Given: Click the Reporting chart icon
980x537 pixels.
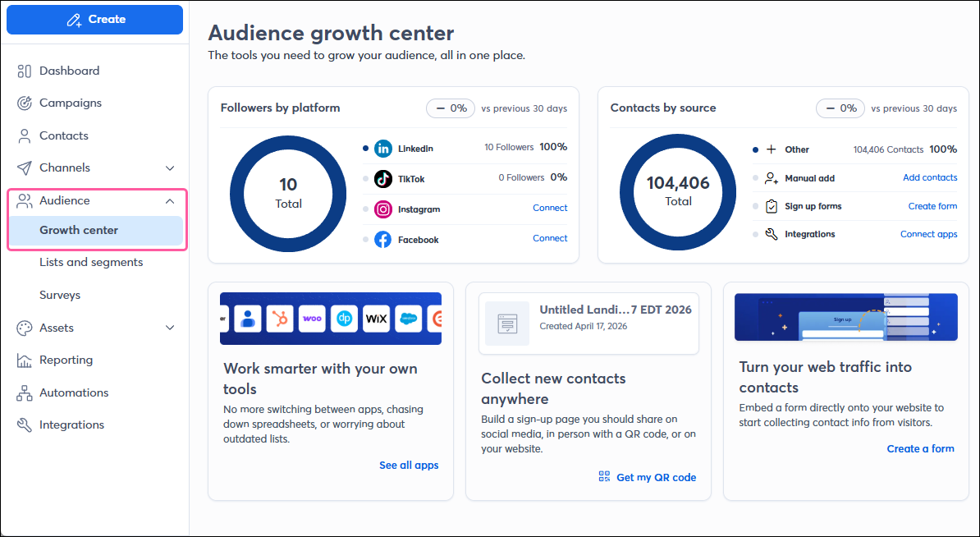Looking at the screenshot, I should point(25,360).
